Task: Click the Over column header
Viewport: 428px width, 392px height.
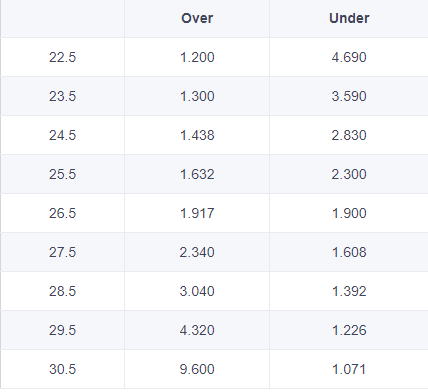Action: (x=197, y=18)
